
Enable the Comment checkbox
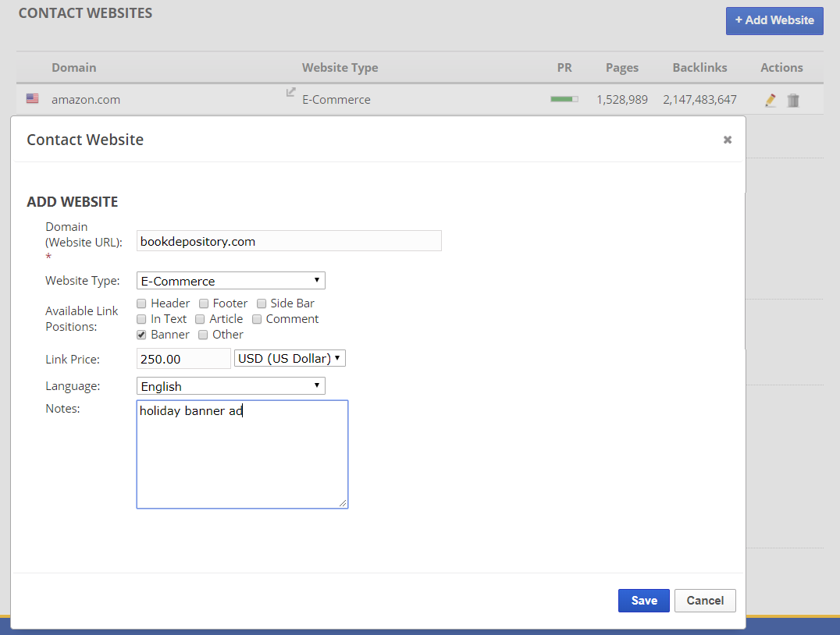[x=257, y=319]
